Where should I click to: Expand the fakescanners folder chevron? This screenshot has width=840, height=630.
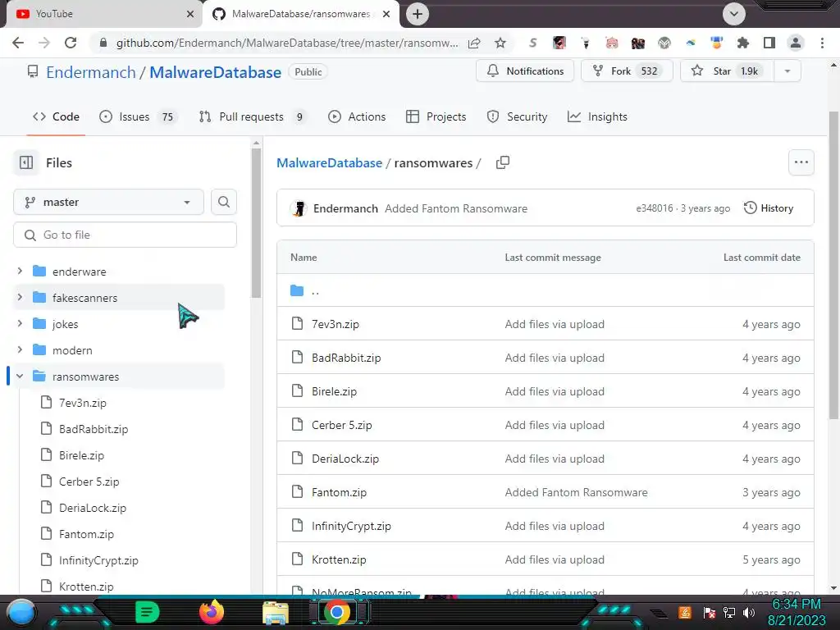tap(20, 297)
